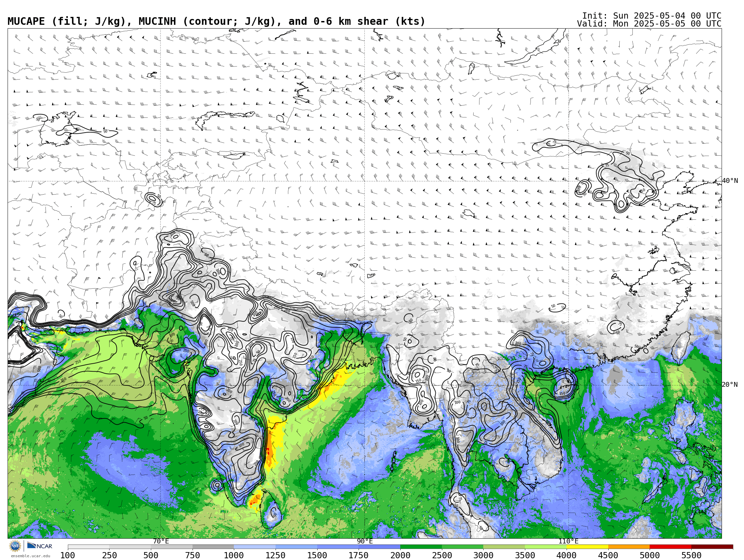Select the MUCAPE, MUCINH and shear title

click(216, 21)
